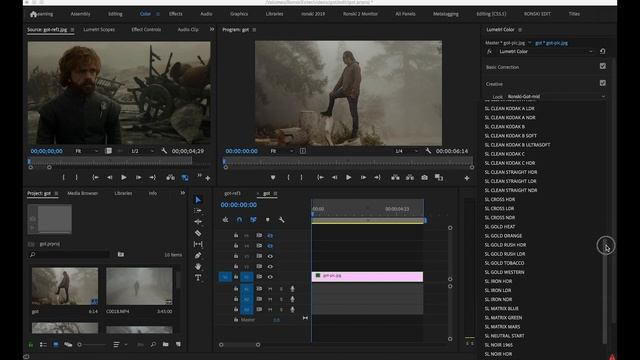
Task: Click Extract button in Program monitor
Action: click(x=410, y=178)
